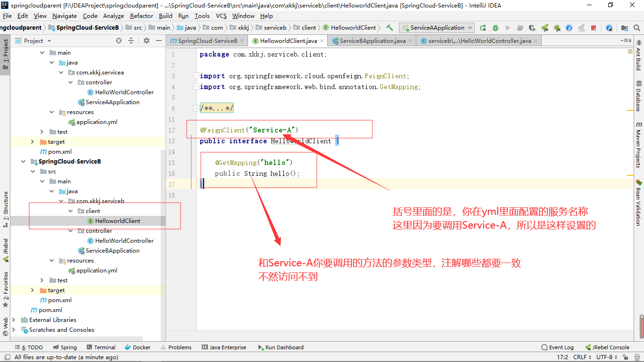Open the Event Log
Screen dimensions: 644x362
click(557, 347)
